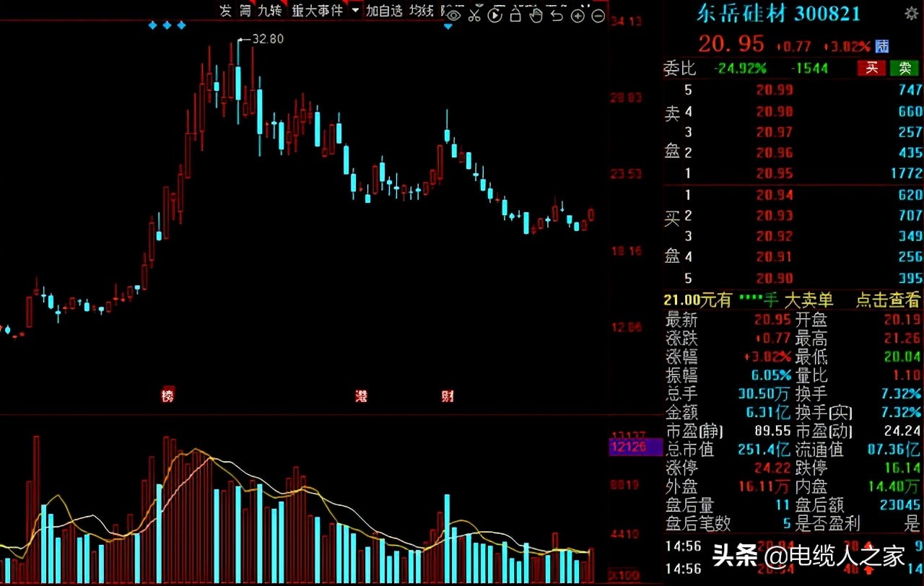This screenshot has width=924, height=586.
Task: Zoom out with the minus circle icon
Action: click(598, 15)
